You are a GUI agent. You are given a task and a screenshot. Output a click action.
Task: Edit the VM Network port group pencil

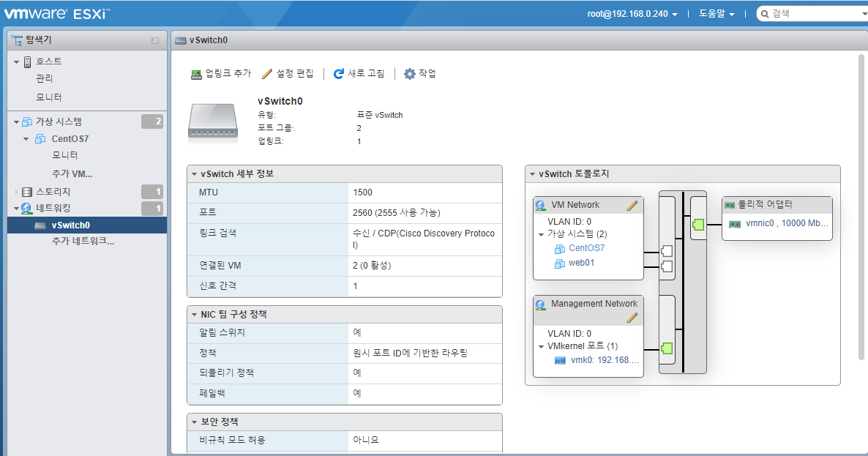click(x=632, y=206)
